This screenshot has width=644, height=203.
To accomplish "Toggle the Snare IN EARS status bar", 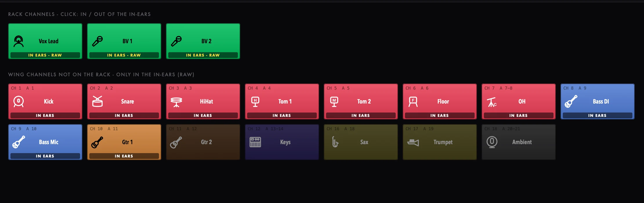I will pos(124,115).
